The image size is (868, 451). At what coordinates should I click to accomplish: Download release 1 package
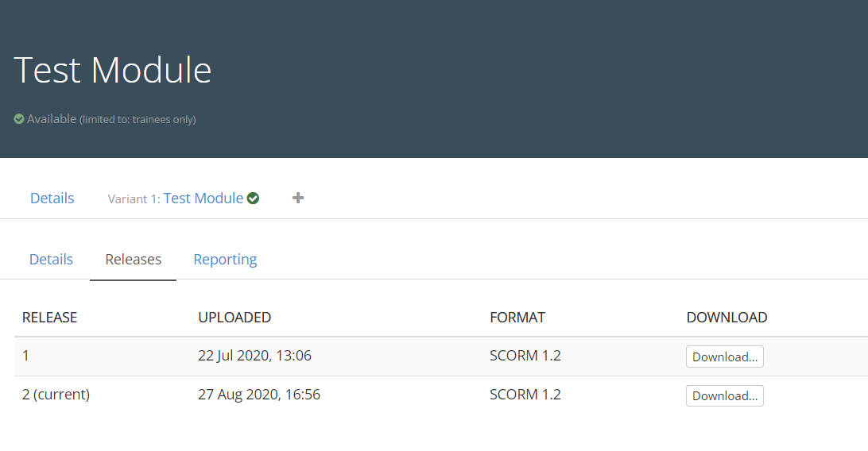click(x=724, y=357)
